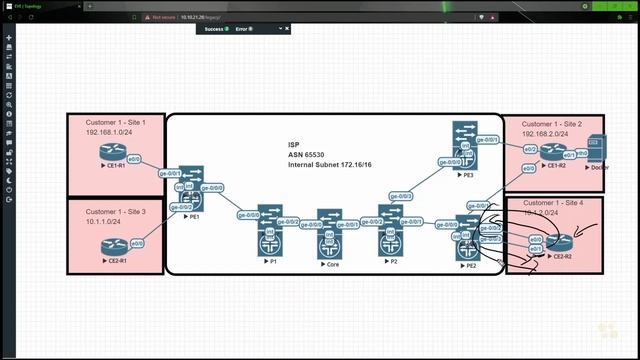Select the PE3 router node icon
The height and width of the screenshot is (360, 640).
tap(465, 145)
